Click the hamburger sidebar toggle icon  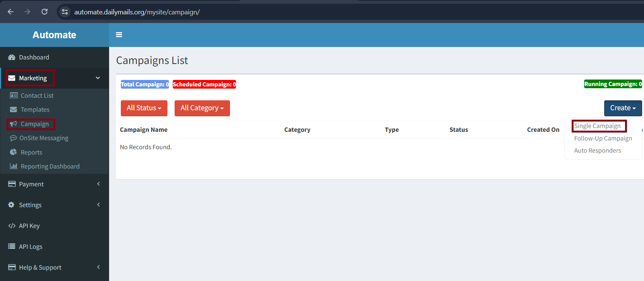[x=119, y=35]
